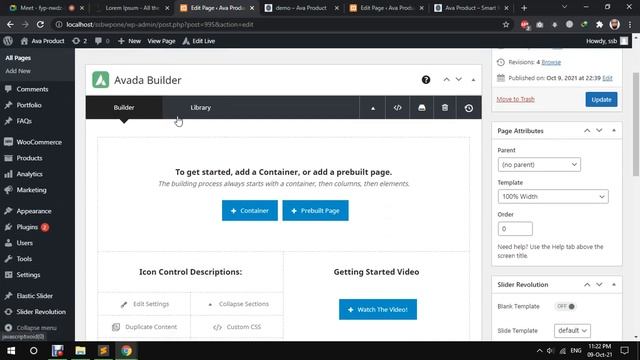Screen dimensions: 640x360
Task: Open Tools in the sidebar menu
Action: pos(24,259)
